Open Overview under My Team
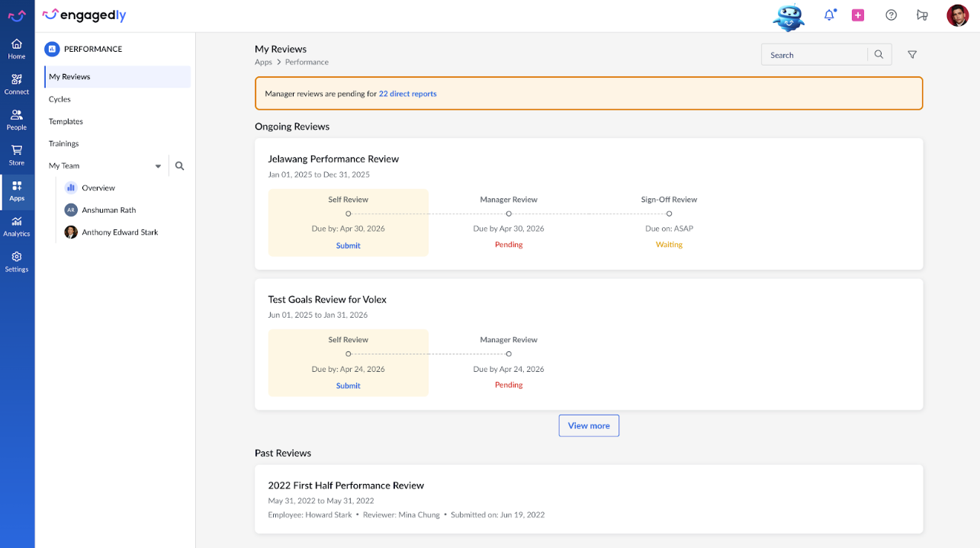The image size is (980, 548). [98, 187]
